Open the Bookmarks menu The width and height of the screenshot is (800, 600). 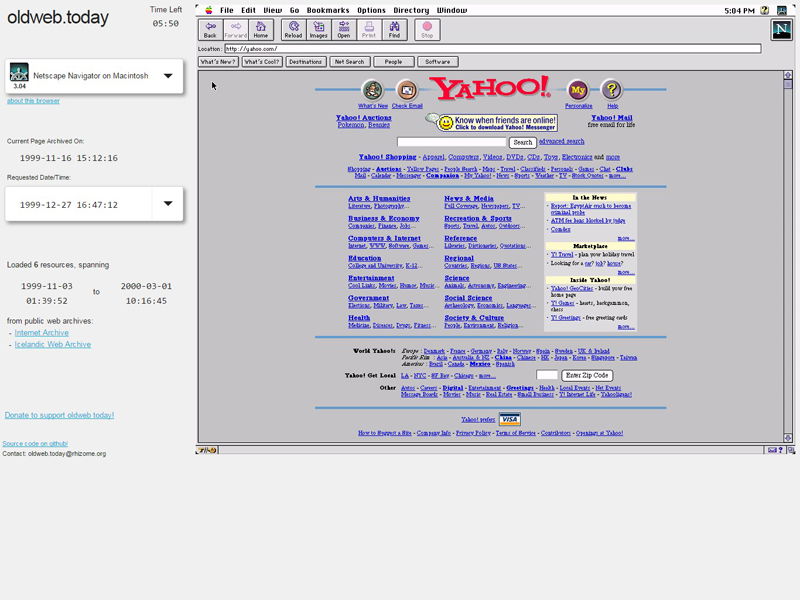328,10
